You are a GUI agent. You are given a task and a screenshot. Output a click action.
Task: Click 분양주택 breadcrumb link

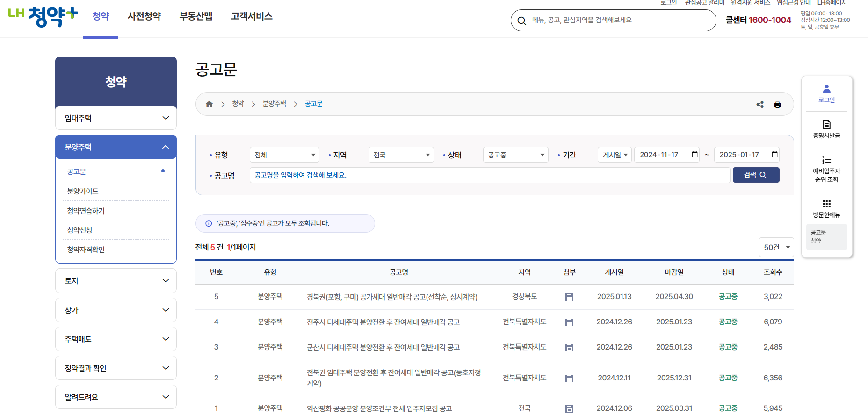coord(274,104)
